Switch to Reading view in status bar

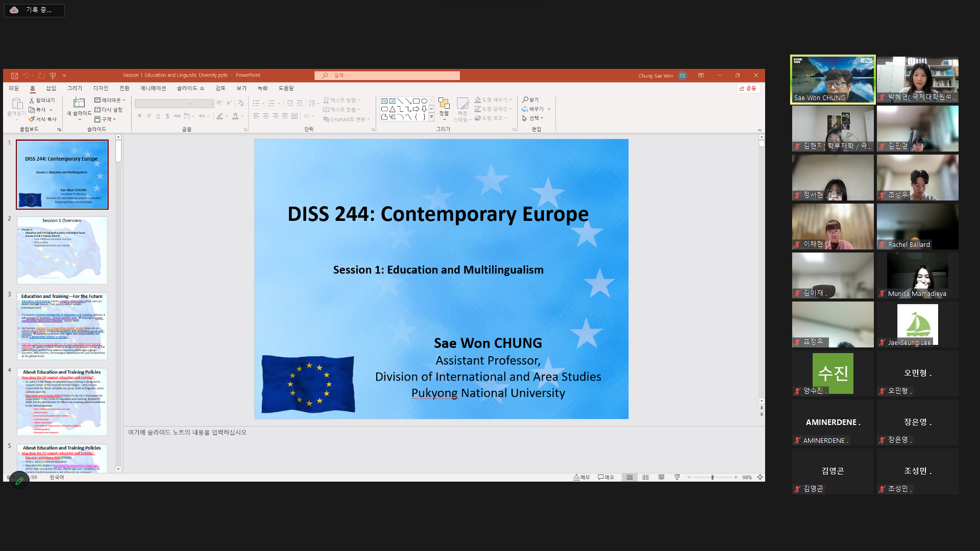(661, 478)
